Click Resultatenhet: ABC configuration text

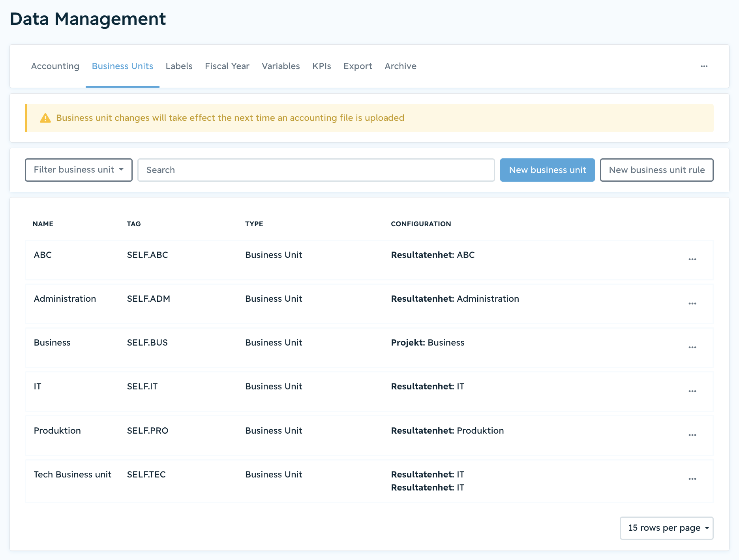[x=433, y=255]
